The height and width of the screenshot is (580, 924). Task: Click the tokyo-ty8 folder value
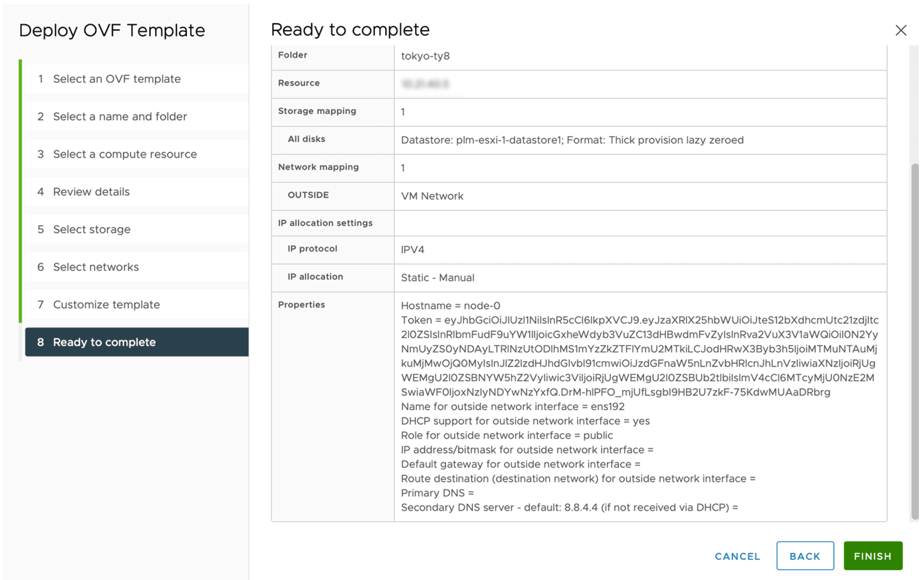[x=425, y=56]
